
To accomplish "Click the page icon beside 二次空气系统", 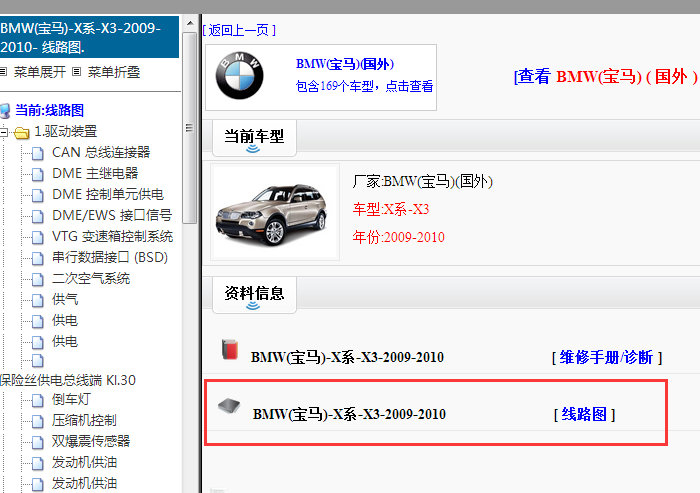I will coord(38,279).
